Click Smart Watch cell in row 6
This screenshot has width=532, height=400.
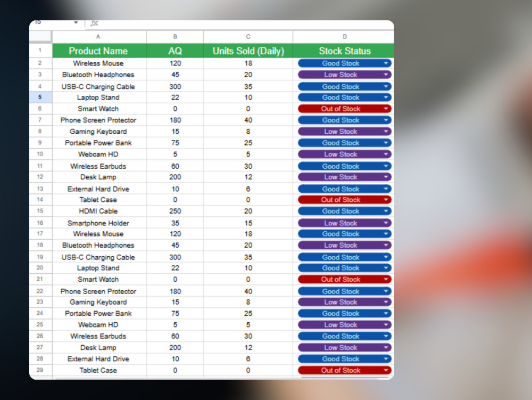99,109
